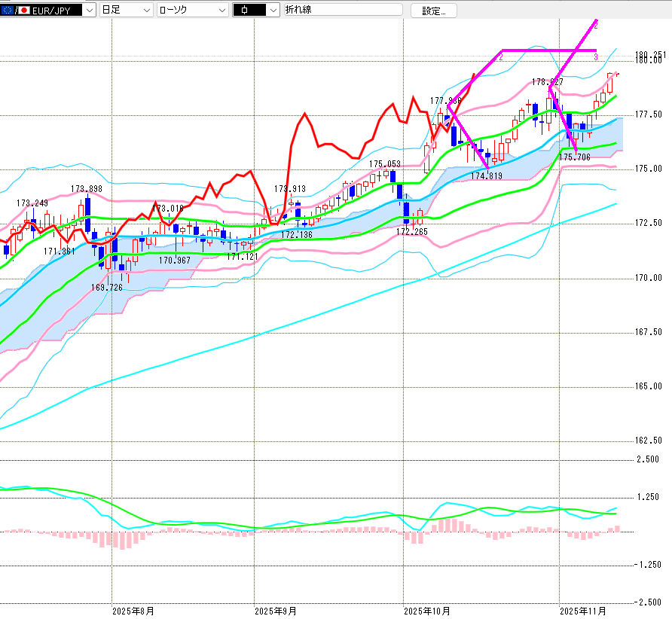Click the 174.819 swing low label
This screenshot has width=672, height=619.
click(x=486, y=175)
